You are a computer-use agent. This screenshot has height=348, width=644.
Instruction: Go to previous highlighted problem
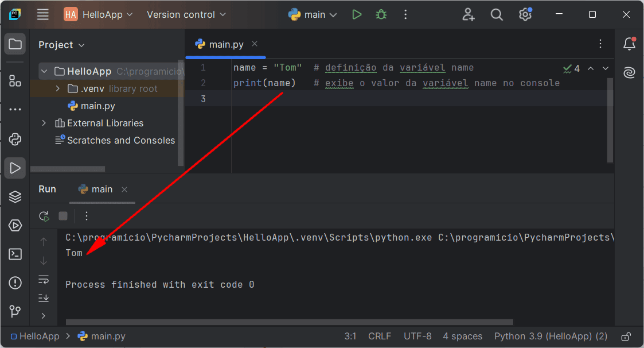(x=591, y=68)
